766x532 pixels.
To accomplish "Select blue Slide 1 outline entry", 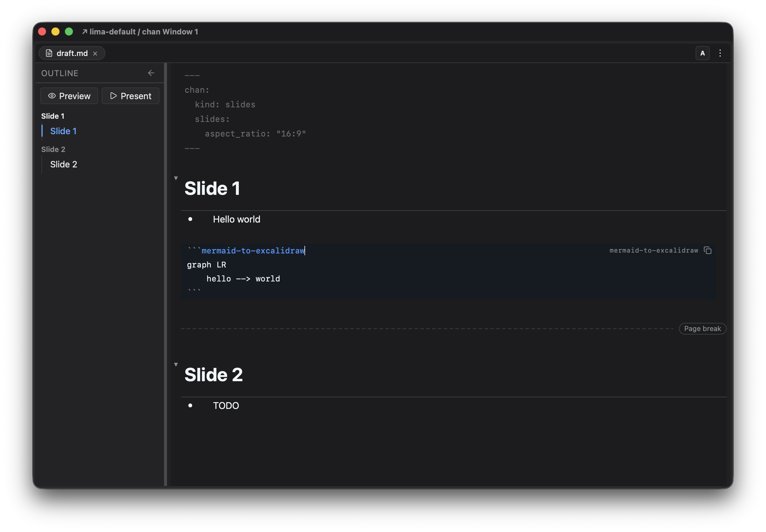I will click(63, 131).
